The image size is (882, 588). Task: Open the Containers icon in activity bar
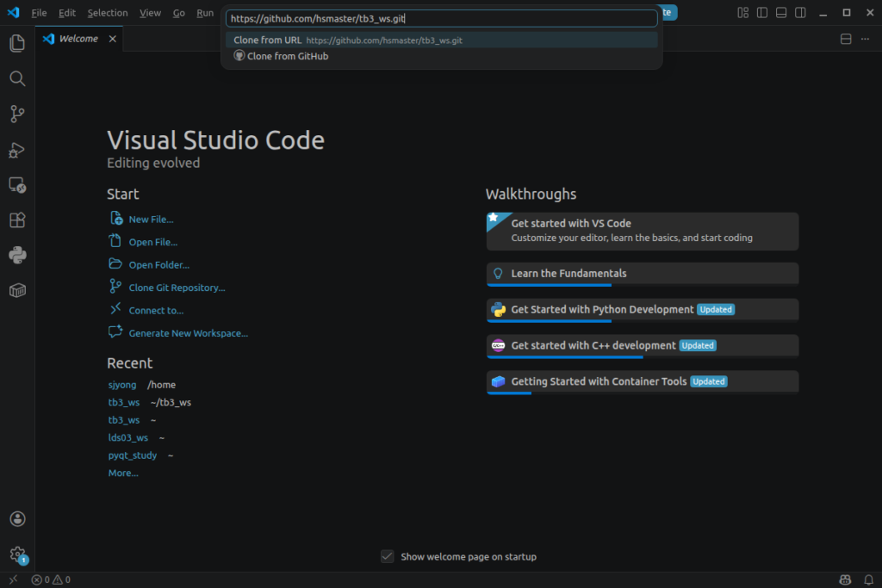pyautogui.click(x=17, y=290)
